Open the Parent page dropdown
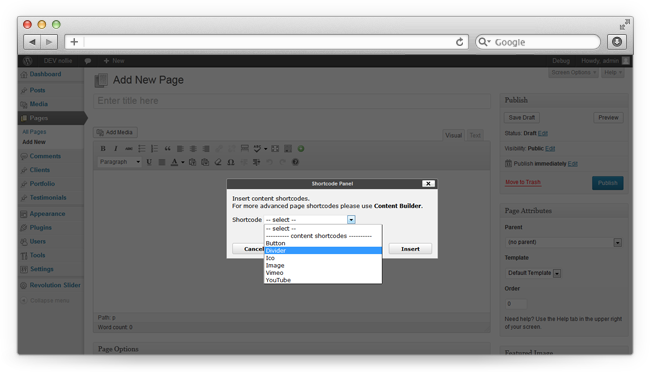650x372 pixels. tap(564, 242)
